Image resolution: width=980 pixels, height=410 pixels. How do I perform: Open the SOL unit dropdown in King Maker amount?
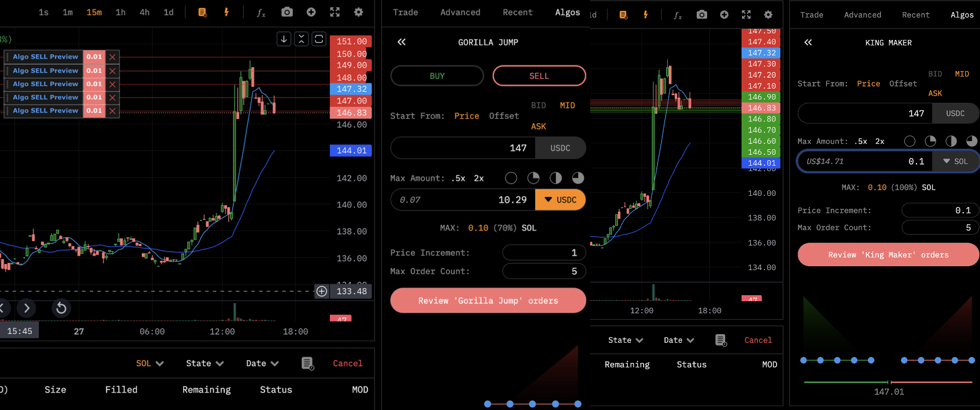click(955, 161)
